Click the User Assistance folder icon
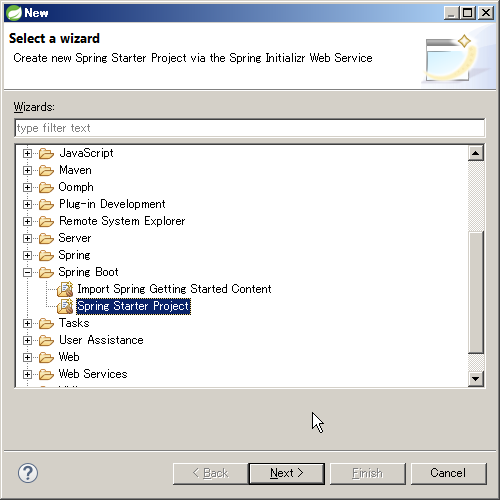500x500 pixels. point(46,340)
